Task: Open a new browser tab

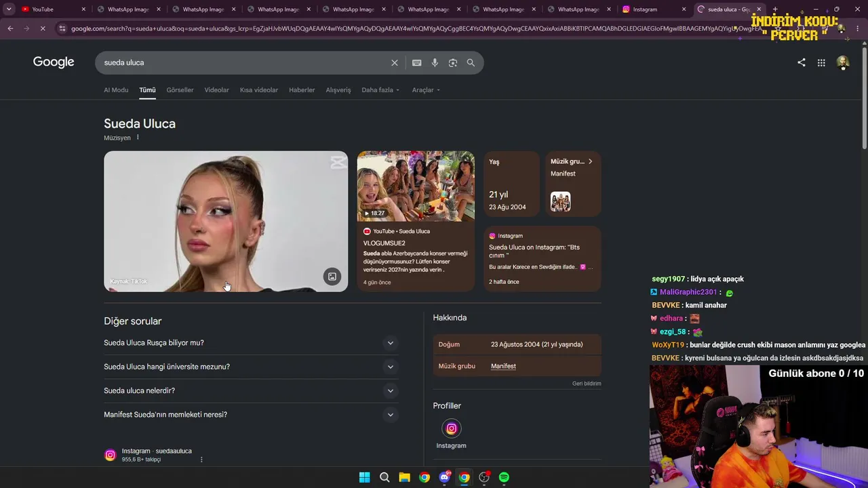Action: [x=775, y=9]
